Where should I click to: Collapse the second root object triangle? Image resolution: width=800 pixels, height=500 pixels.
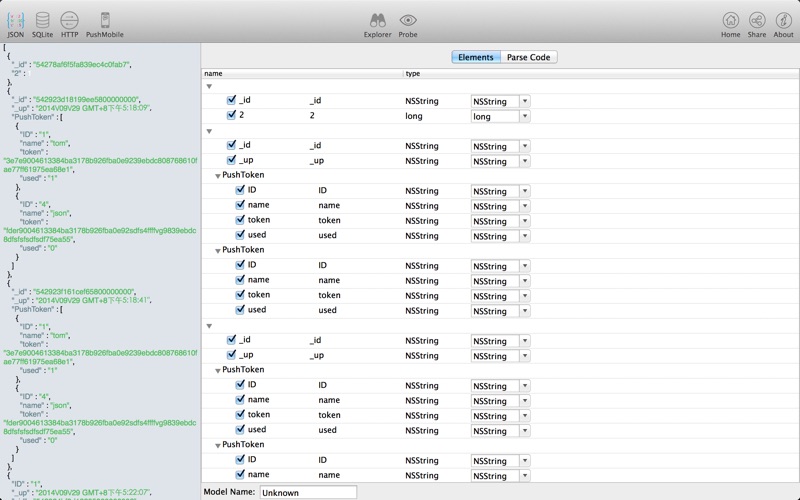[x=209, y=131]
